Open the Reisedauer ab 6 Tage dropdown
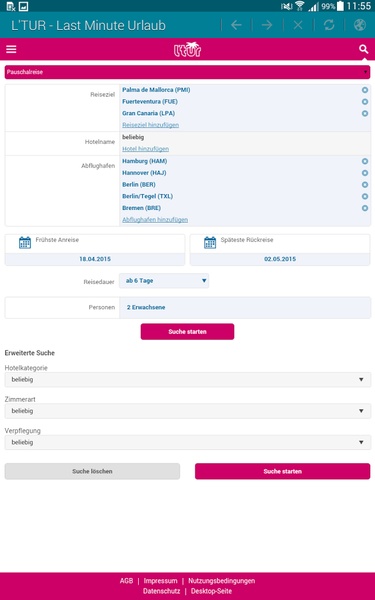 pos(164,281)
